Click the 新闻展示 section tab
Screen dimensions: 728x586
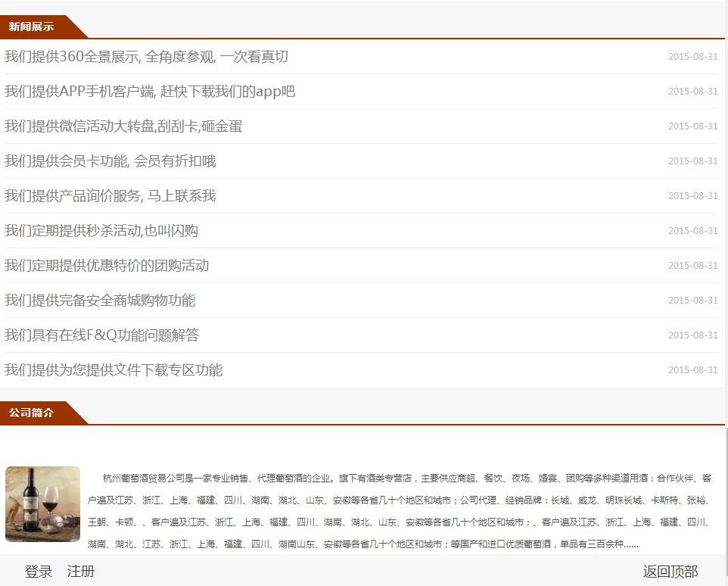coord(32,27)
